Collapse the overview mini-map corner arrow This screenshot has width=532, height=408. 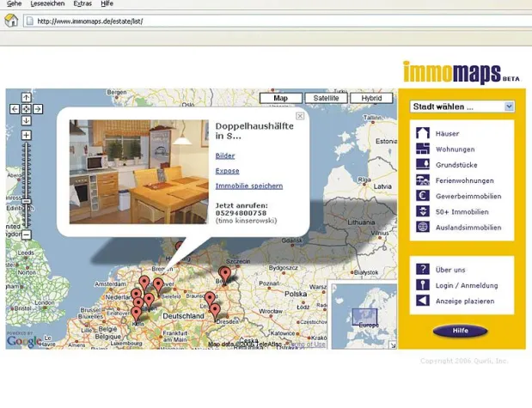click(x=393, y=344)
